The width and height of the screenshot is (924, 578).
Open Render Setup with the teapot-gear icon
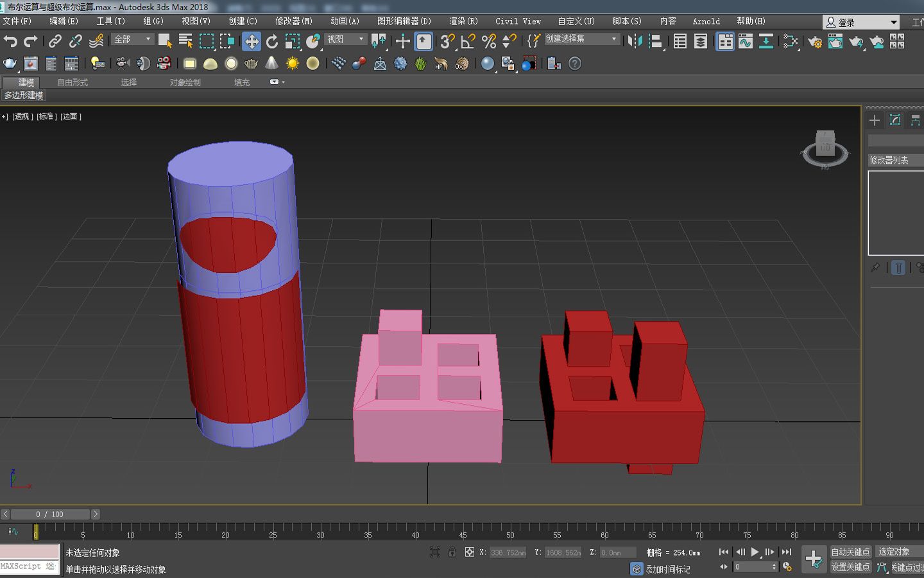tap(815, 41)
